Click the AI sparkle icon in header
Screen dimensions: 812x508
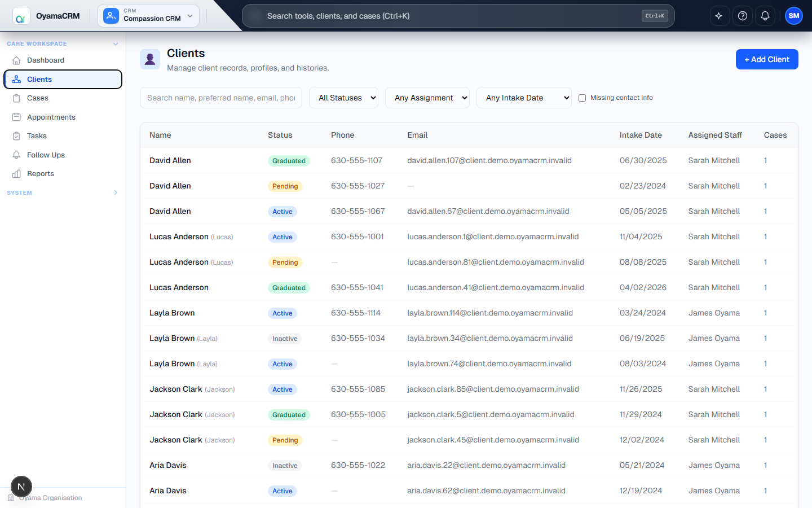718,16
